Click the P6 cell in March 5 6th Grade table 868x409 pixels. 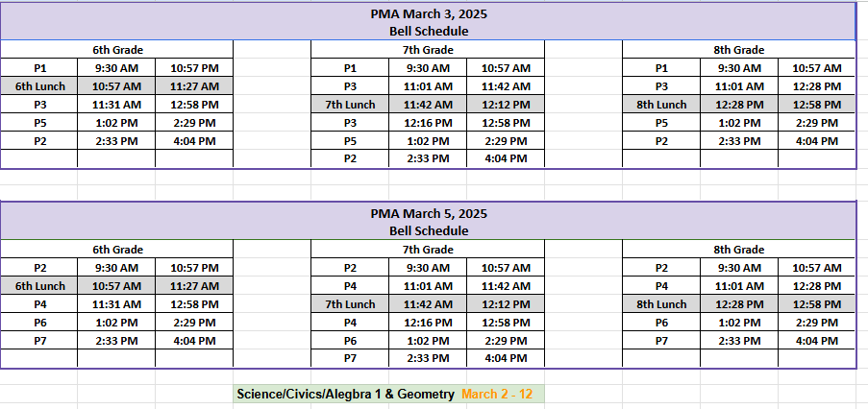pyautogui.click(x=39, y=323)
